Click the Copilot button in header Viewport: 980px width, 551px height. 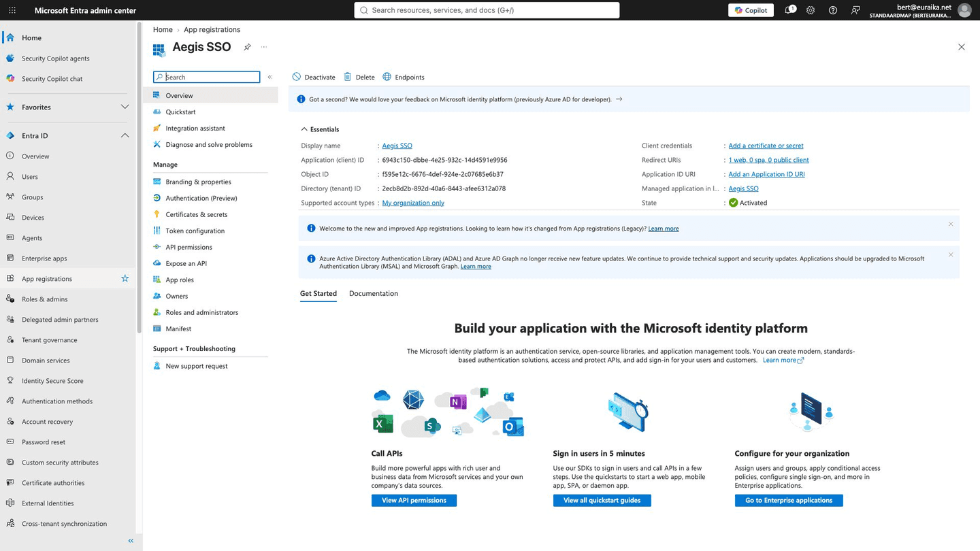751,10
